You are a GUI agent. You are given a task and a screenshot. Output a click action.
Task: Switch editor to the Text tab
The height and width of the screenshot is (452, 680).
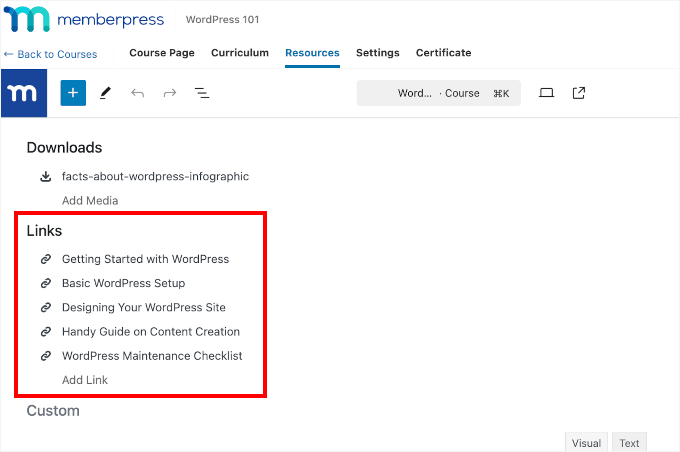pos(629,442)
